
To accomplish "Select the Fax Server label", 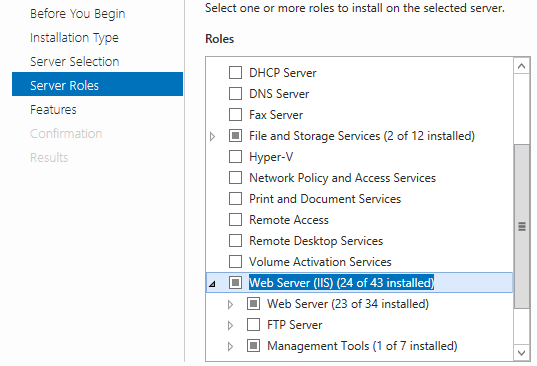I will point(276,115).
